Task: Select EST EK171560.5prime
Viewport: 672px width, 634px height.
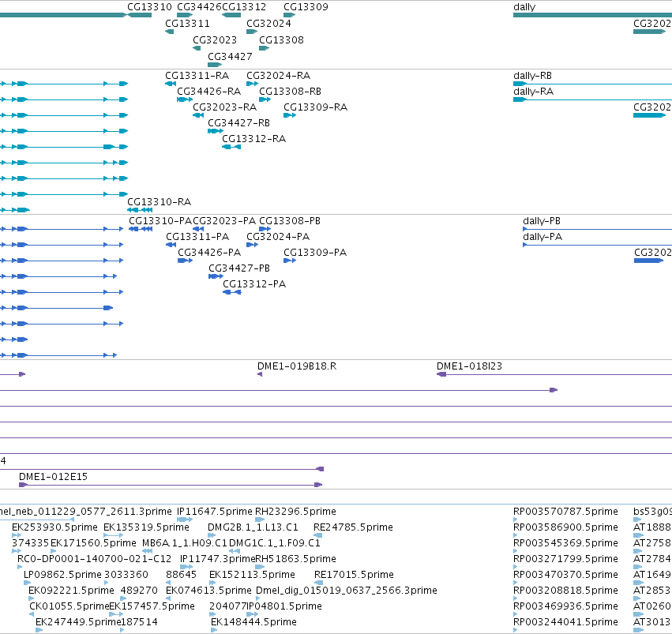Action: coord(93,544)
